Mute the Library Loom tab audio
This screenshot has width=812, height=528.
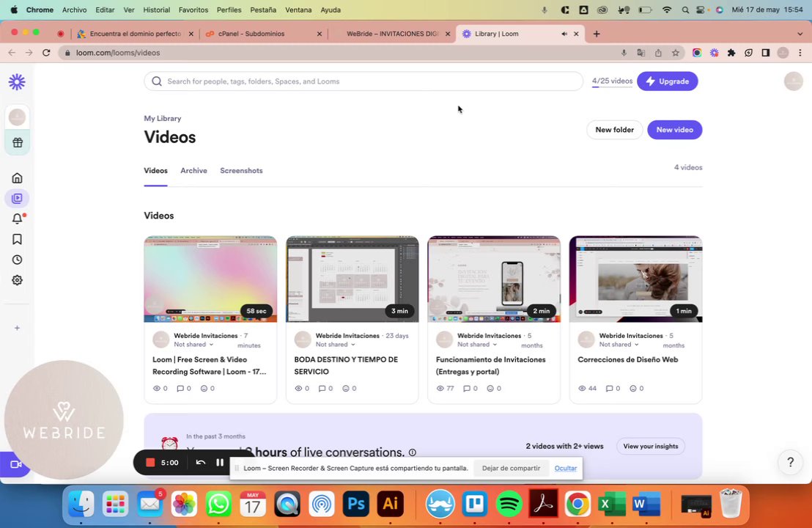pos(564,34)
